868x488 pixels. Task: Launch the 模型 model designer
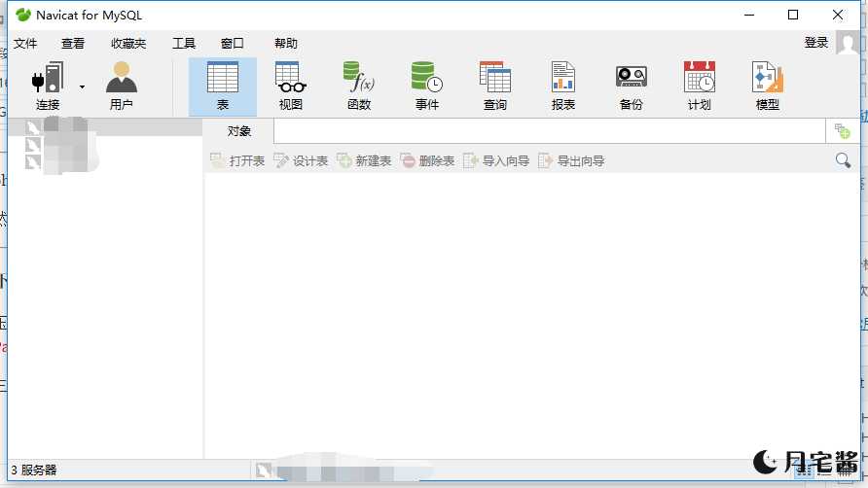click(767, 87)
